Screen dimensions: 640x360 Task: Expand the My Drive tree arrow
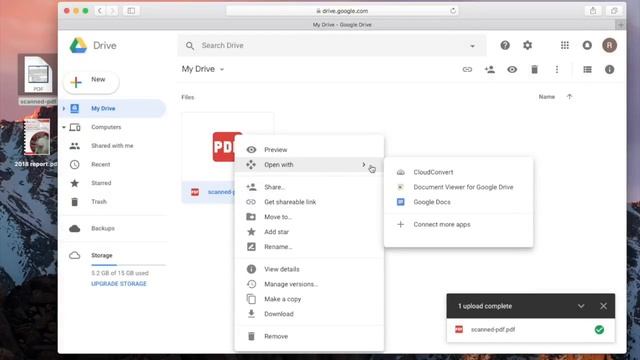click(64, 109)
